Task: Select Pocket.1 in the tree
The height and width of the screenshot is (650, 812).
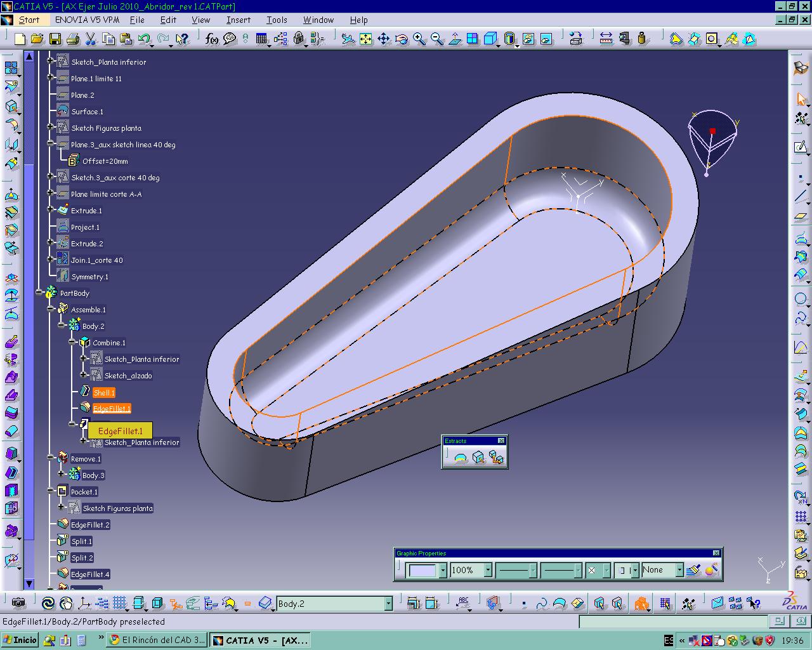Action: tap(84, 491)
